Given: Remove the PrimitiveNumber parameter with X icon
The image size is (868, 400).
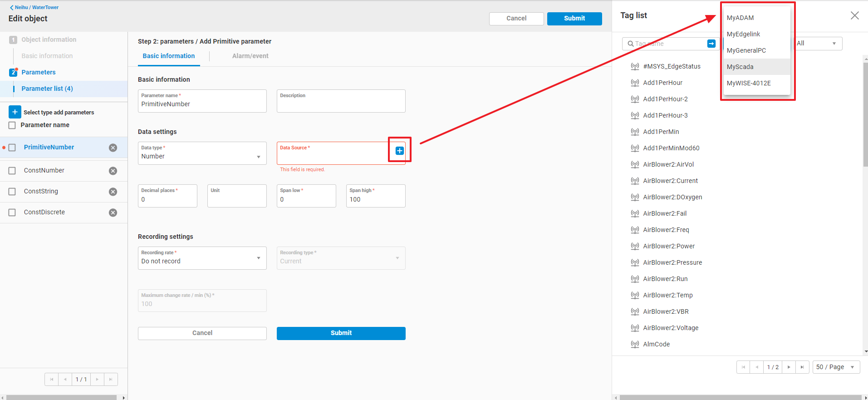Looking at the screenshot, I should pyautogui.click(x=113, y=148).
